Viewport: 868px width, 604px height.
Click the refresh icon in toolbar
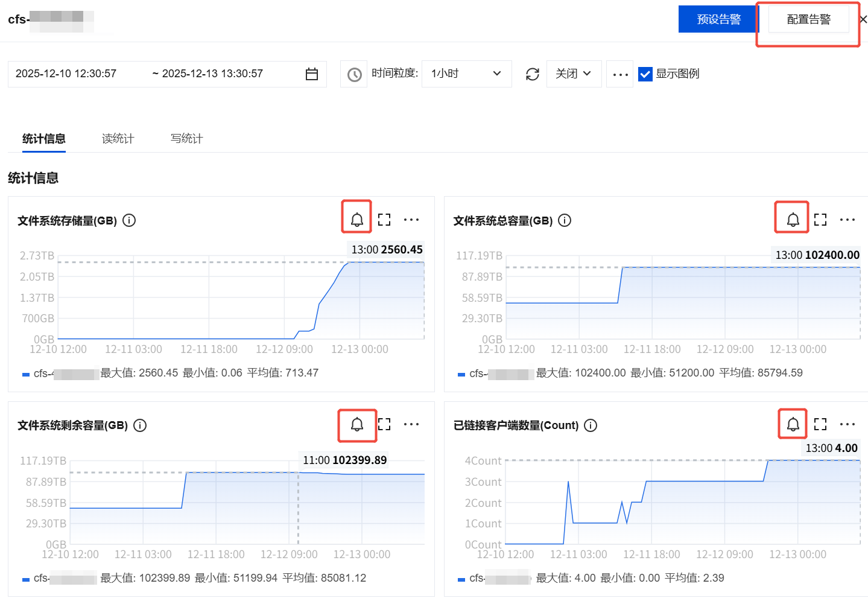(532, 74)
